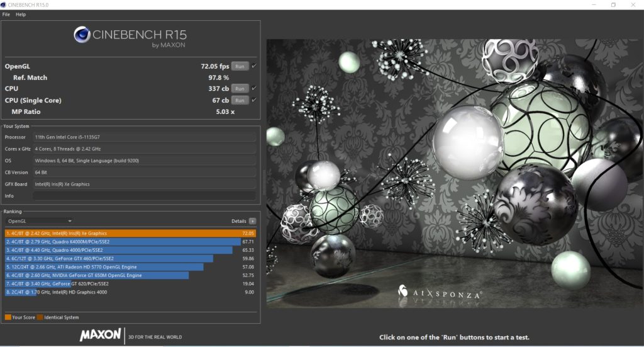Click the CPU score 337 cb
644x347 pixels.
[218, 88]
